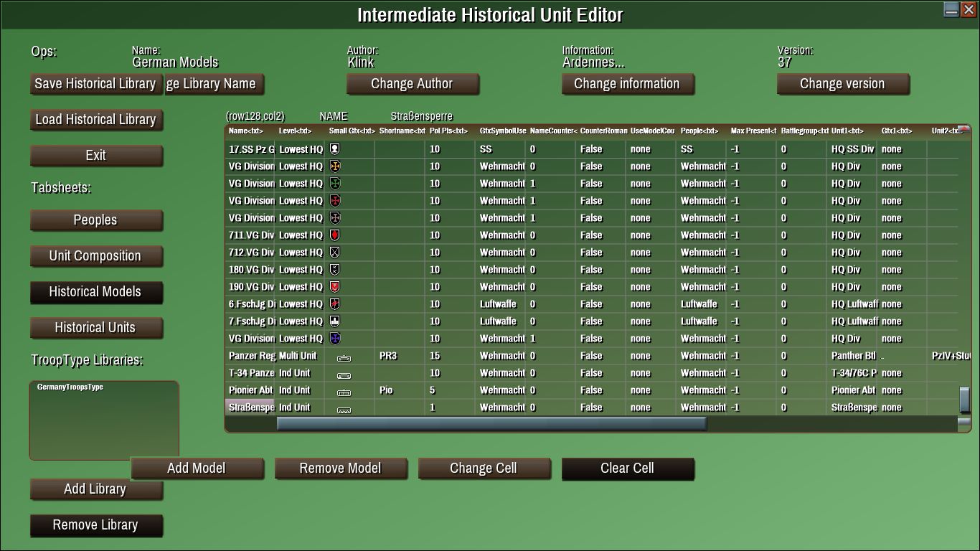Click the Level<txt> column header
The image size is (980, 551).
296,131
